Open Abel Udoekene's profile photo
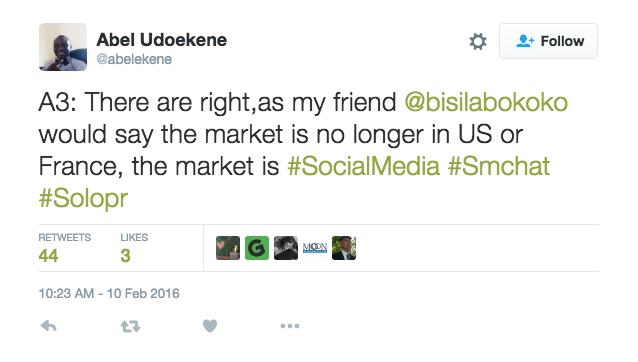This screenshot has width=638, height=362. tap(63, 47)
